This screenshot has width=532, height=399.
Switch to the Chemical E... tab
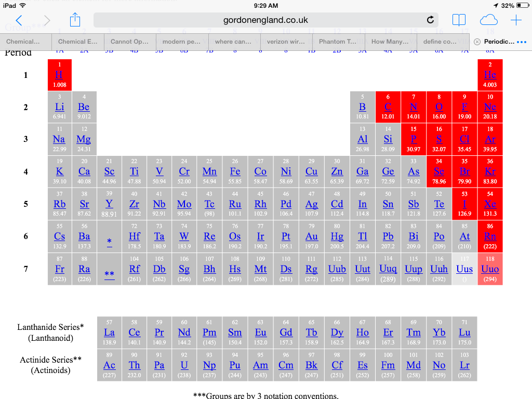coord(78,42)
